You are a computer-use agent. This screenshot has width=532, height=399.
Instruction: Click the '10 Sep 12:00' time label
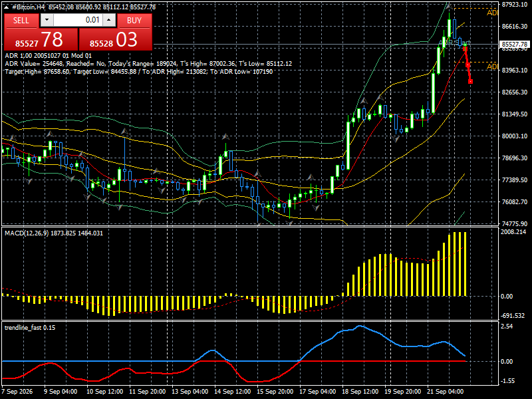pos(104,392)
